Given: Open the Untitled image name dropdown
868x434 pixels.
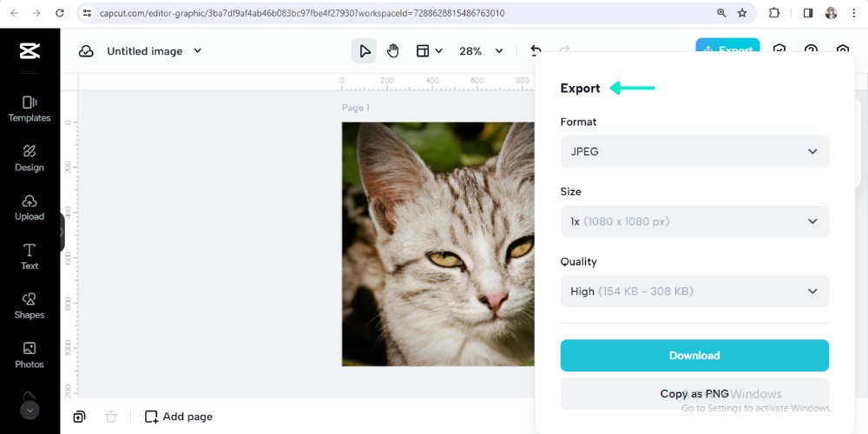Looking at the screenshot, I should [154, 51].
